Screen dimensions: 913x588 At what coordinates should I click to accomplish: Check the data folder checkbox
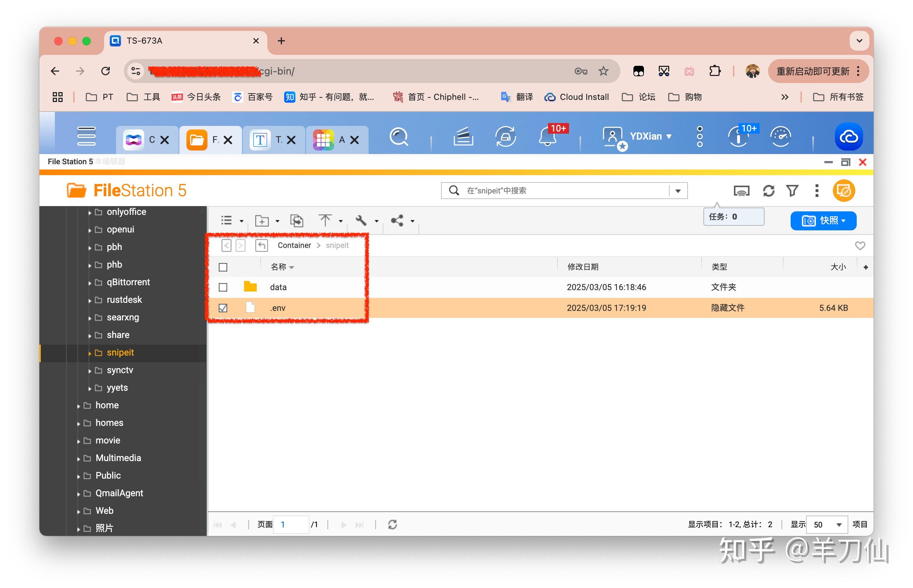223,287
